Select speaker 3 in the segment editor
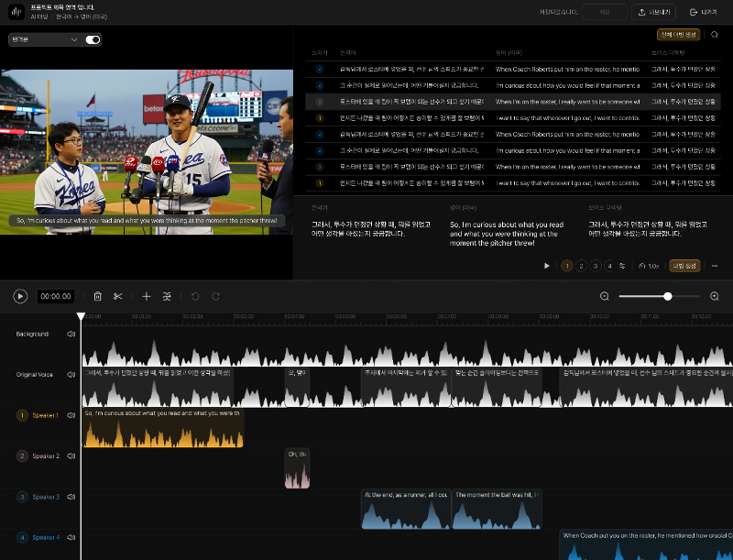 596,266
